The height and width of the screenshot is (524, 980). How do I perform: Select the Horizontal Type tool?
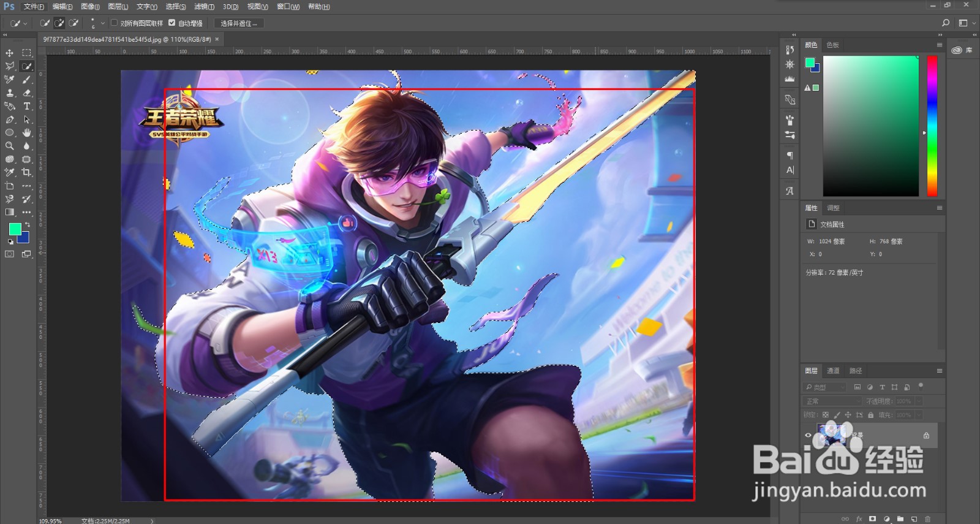pos(27,106)
